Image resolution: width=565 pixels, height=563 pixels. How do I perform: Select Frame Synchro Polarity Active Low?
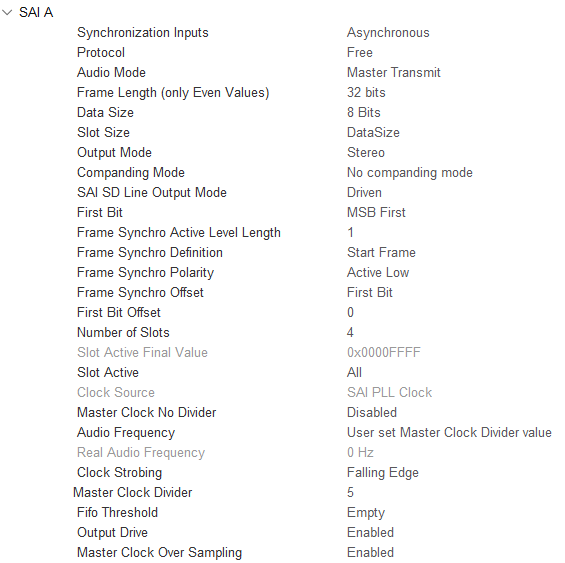click(378, 272)
